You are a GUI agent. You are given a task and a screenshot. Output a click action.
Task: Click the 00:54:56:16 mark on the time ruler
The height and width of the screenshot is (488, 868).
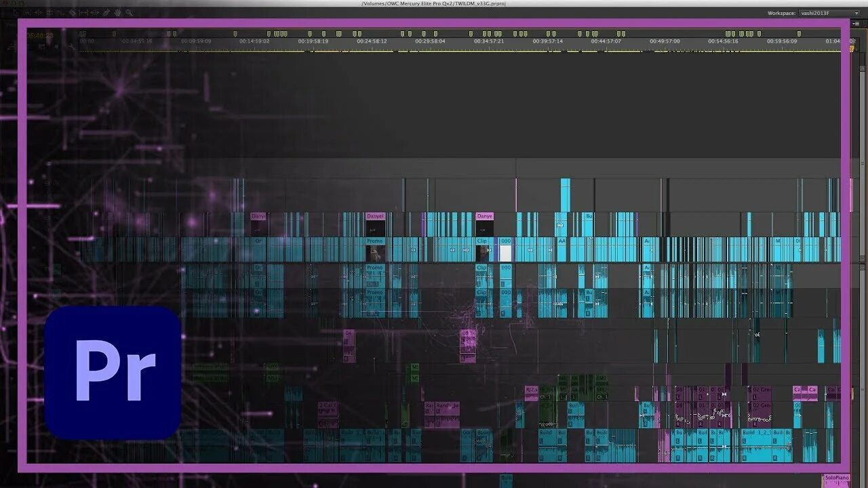723,41
